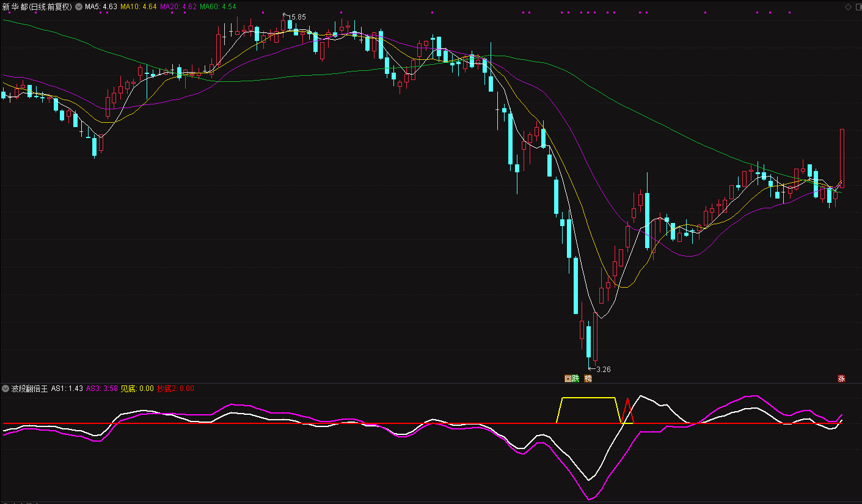Viewport: 862px width, 504px height.
Task: Click the last tall candlestick on the right
Action: [x=842, y=158]
